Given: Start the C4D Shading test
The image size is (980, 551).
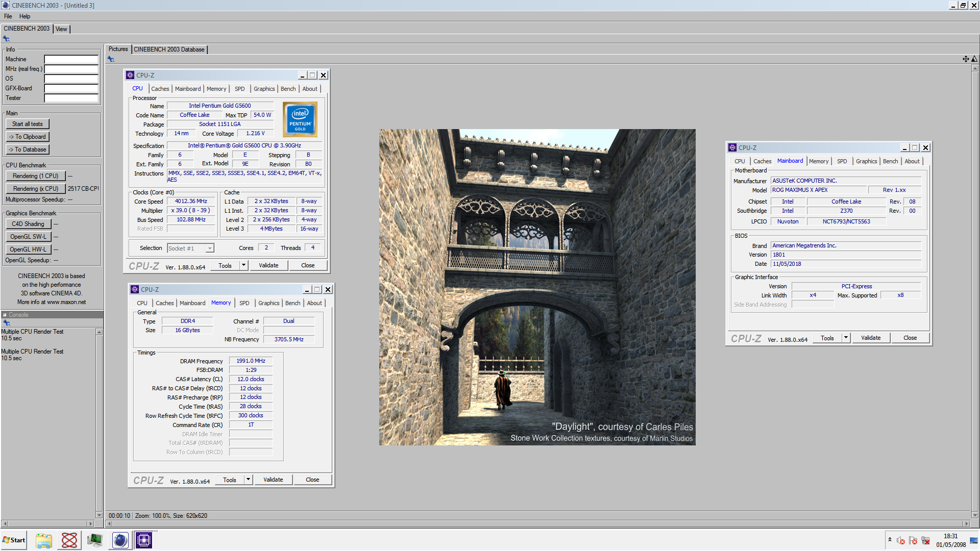Looking at the screenshot, I should (x=28, y=224).
